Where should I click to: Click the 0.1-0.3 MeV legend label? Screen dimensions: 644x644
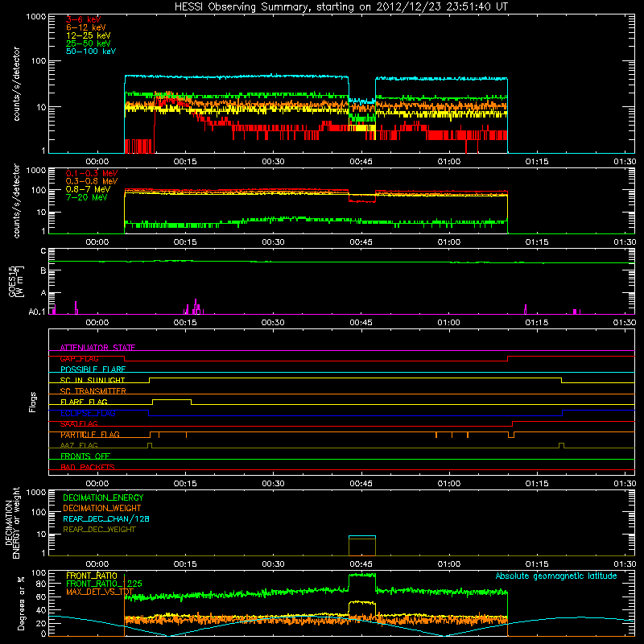tap(92, 173)
